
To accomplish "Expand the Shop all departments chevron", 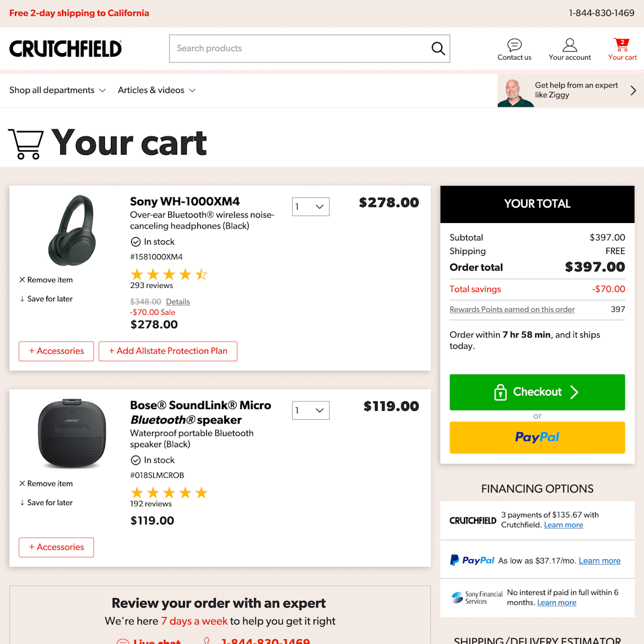I will [x=103, y=90].
